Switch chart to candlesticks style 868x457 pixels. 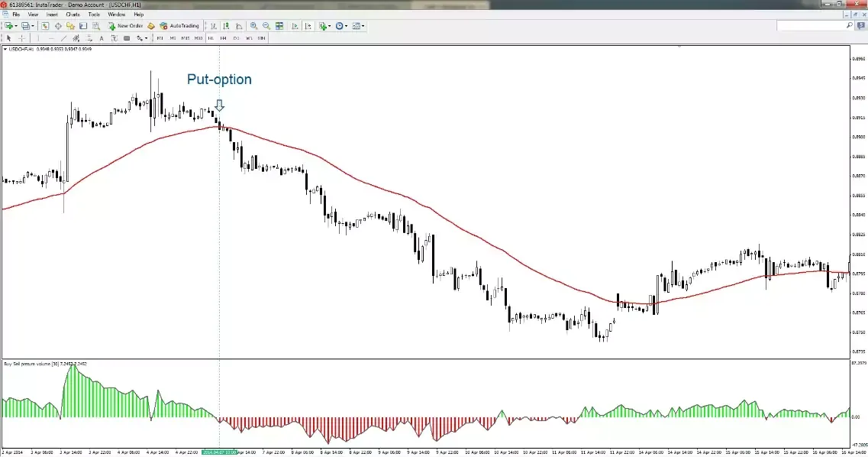click(226, 26)
